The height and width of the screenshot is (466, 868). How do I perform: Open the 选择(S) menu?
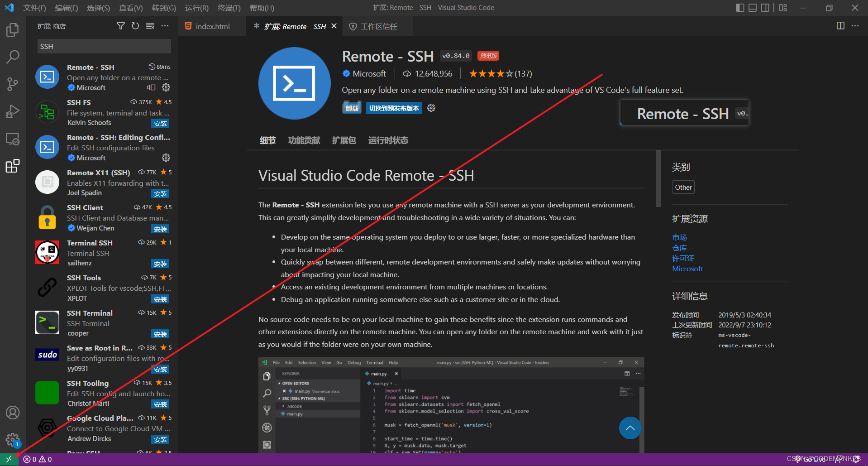[99, 8]
